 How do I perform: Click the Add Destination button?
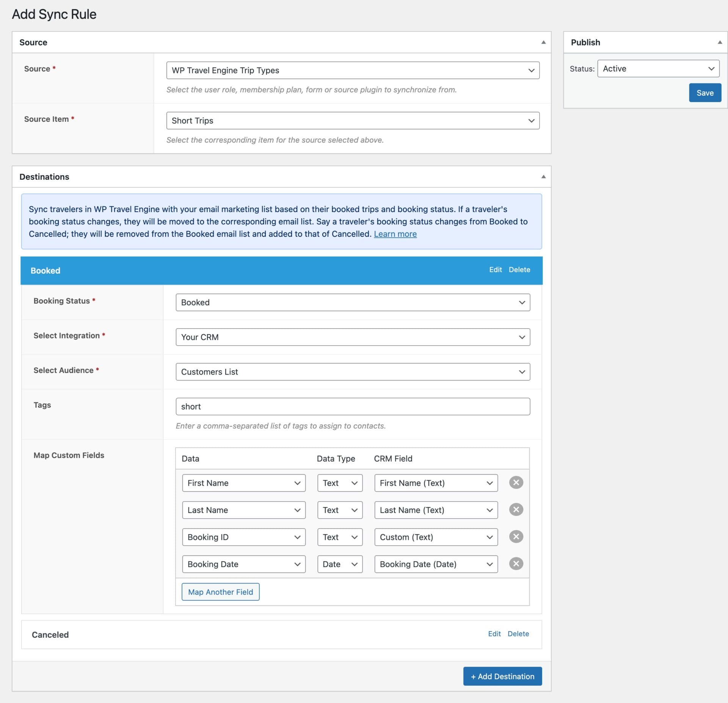[502, 676]
